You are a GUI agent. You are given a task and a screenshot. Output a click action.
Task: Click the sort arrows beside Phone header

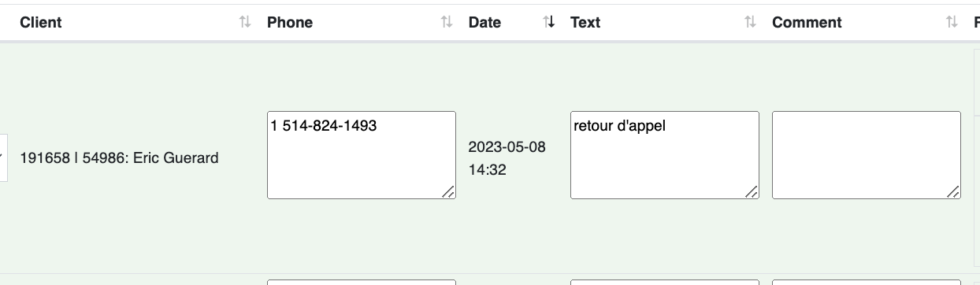point(447,23)
